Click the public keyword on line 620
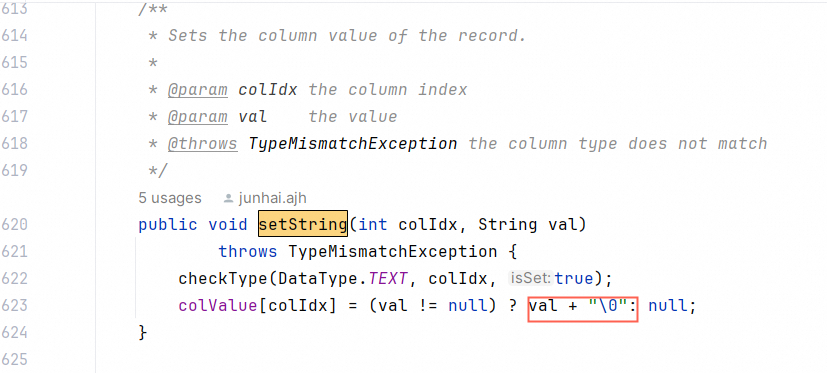 (x=168, y=225)
